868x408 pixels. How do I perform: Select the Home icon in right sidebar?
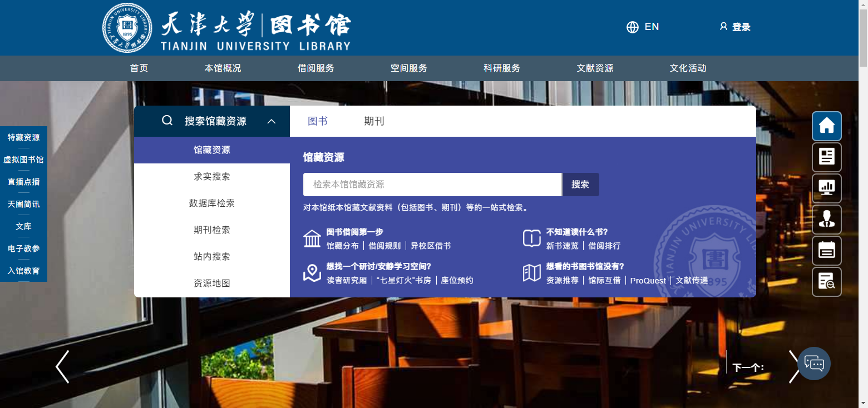click(x=826, y=126)
